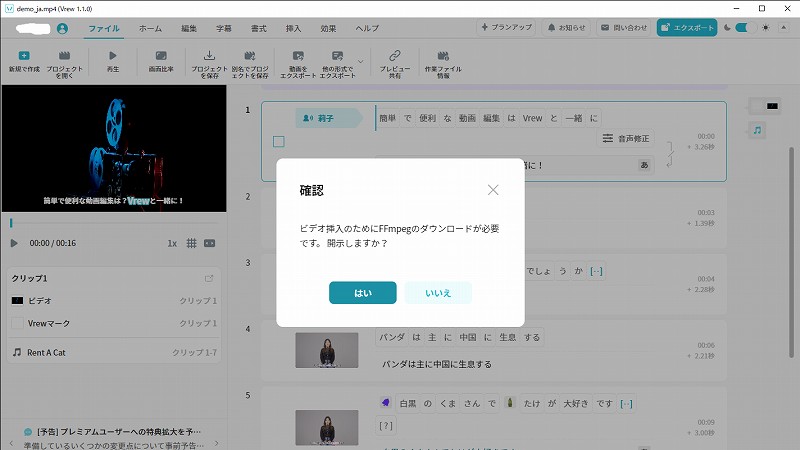Expand the export options dropdown arrow

point(361,62)
